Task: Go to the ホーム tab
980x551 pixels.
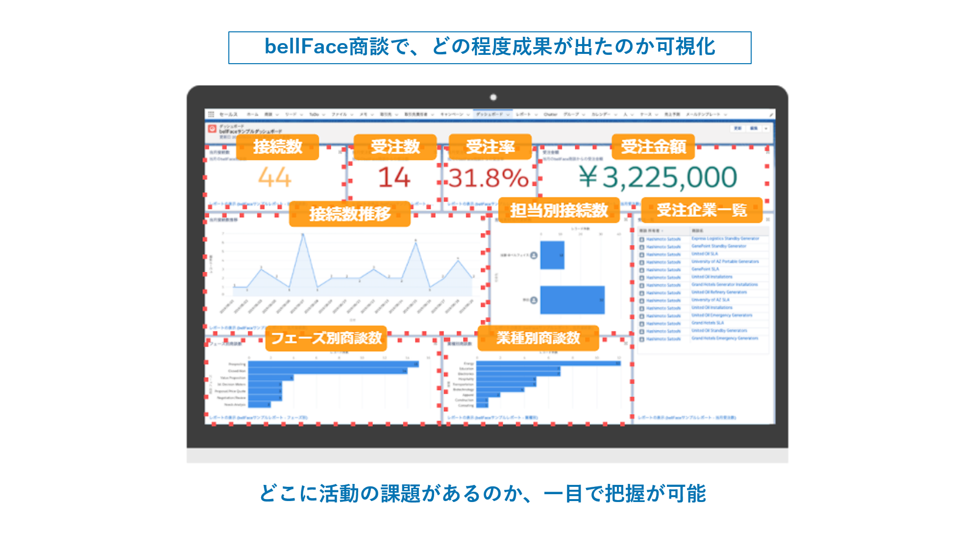Action: point(252,115)
